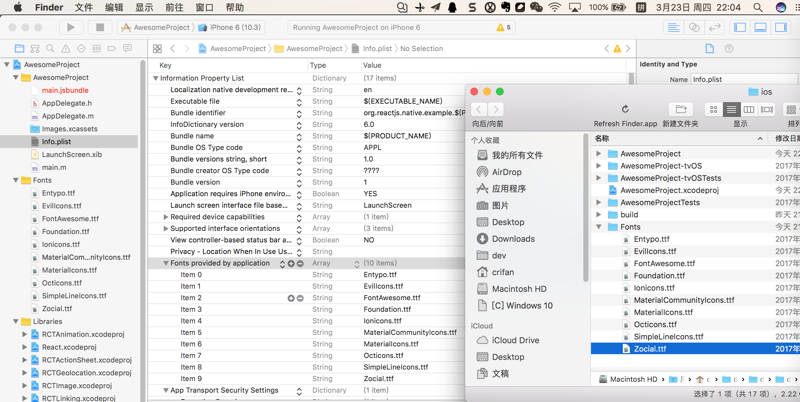Screen dimensions: 800x402
Task: Open the Finder menu in menu bar
Action: click(49, 8)
